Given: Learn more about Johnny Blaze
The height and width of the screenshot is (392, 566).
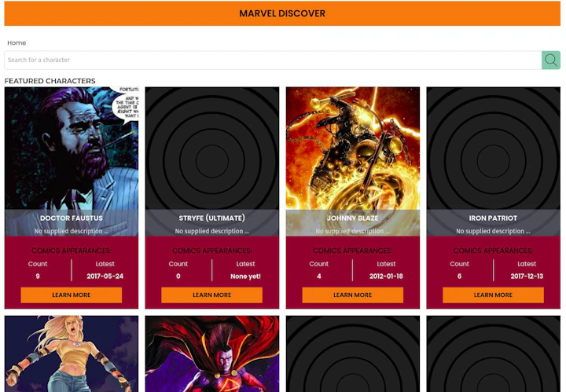Looking at the screenshot, I should pos(353,295).
